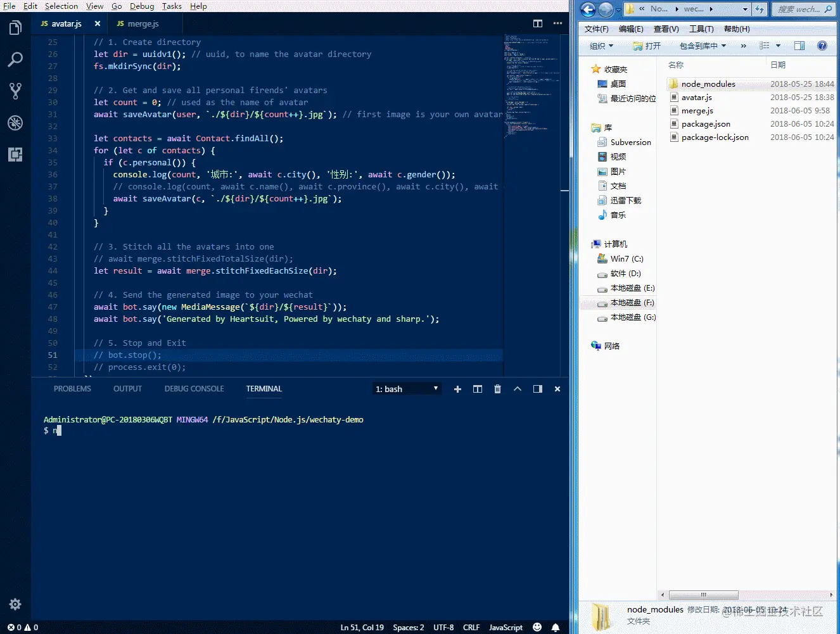Refresh the Explorer window address bar

point(760,9)
